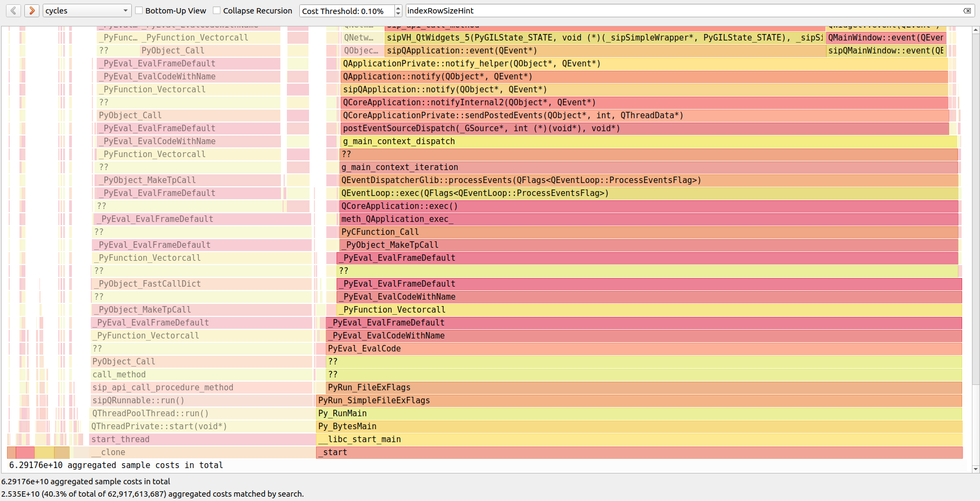This screenshot has width=980, height=501.
Task: Select the meth_QApplication_exec_ frame
Action: [x=649, y=219]
